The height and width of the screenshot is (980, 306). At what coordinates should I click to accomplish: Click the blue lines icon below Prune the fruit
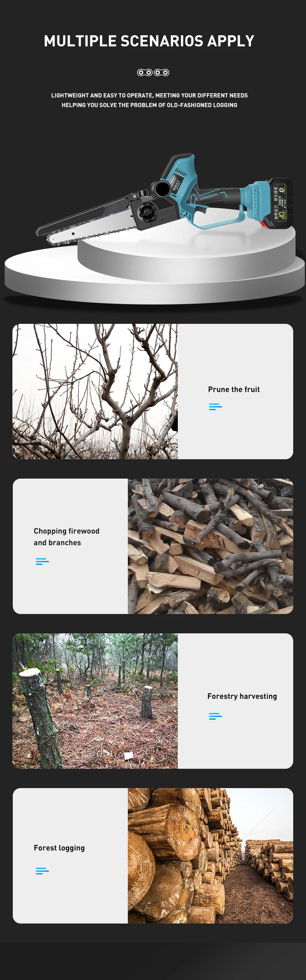click(215, 407)
